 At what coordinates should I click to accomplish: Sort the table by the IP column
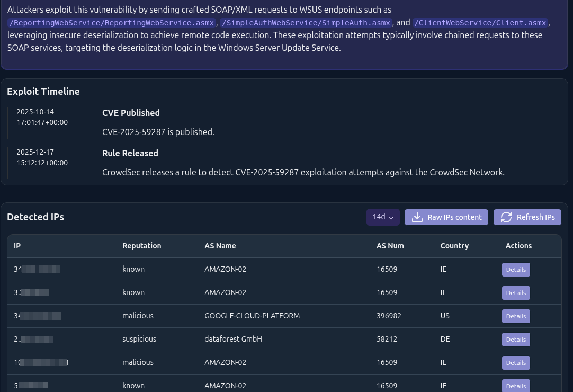(x=17, y=246)
